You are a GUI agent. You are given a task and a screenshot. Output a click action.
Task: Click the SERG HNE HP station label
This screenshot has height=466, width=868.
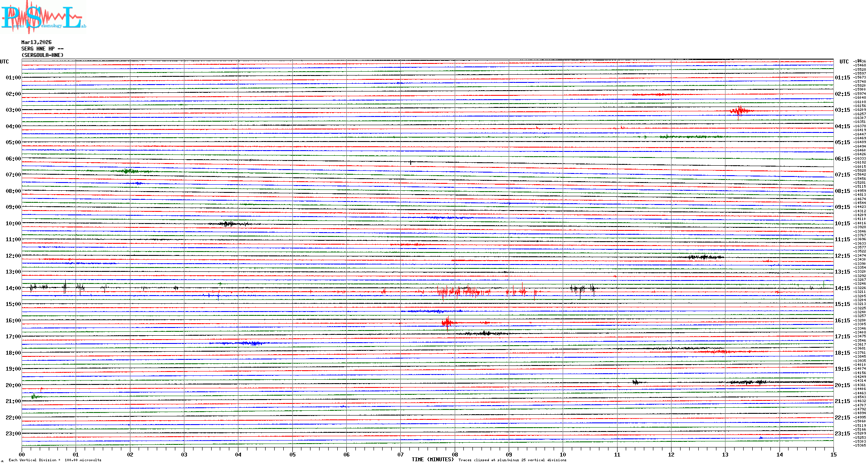[42, 49]
